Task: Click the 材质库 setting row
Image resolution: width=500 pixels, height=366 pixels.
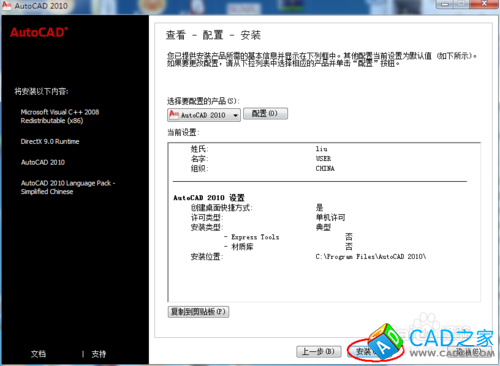Action: pyautogui.click(x=288, y=247)
